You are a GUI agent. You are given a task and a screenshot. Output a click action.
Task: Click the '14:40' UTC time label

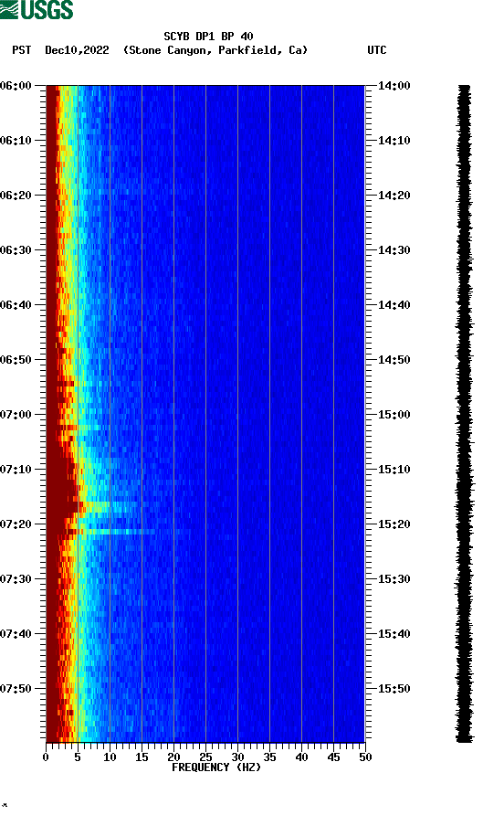[394, 305]
